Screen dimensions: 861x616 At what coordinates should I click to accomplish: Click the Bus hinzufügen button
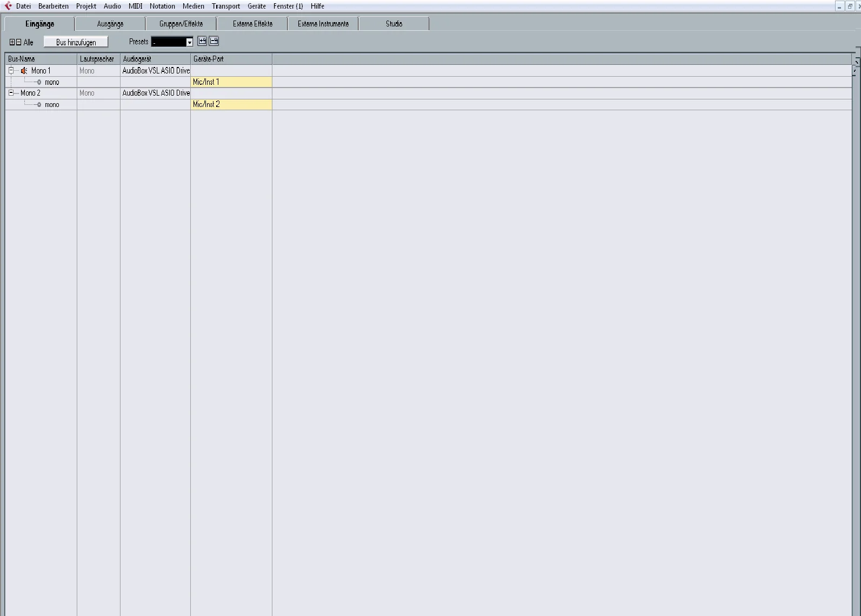[x=76, y=42]
